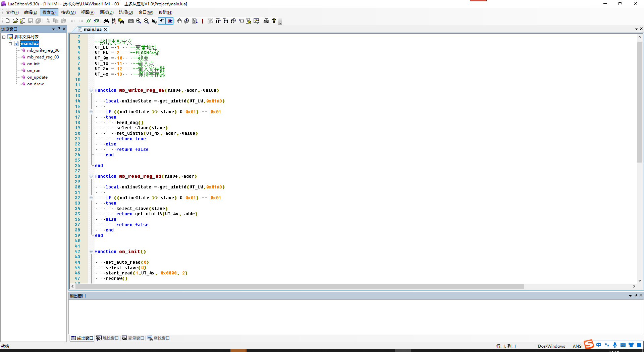Select on_draw in the file tree
This screenshot has height=352, width=644.
pyautogui.click(x=36, y=84)
